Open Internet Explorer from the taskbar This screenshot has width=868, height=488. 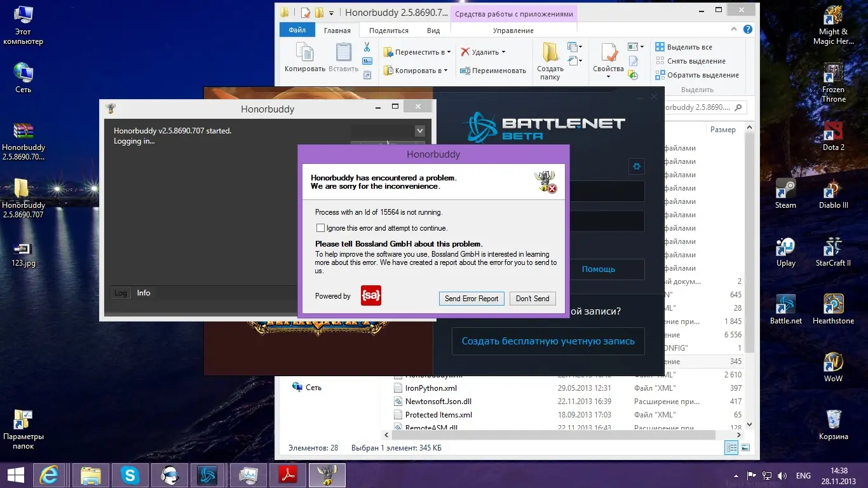pos(49,475)
